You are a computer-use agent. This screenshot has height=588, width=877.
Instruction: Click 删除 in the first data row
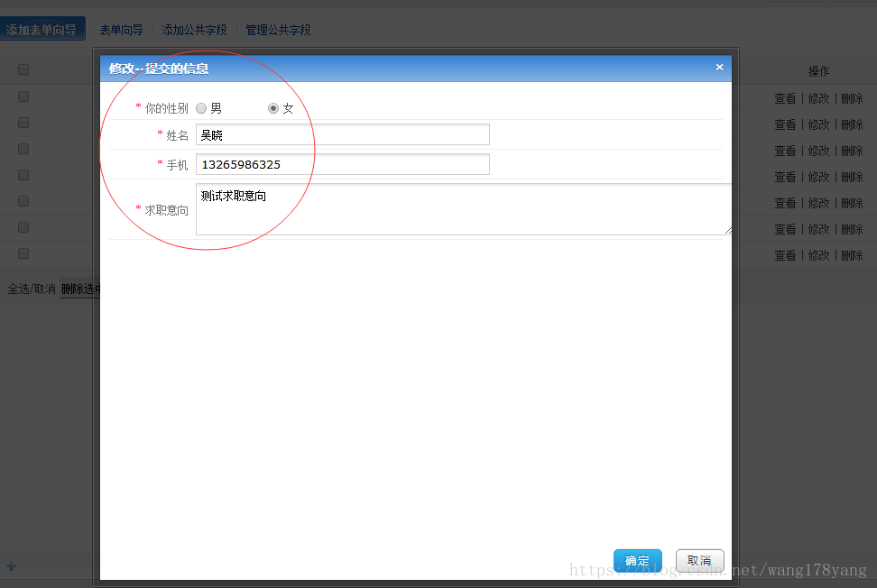click(853, 98)
